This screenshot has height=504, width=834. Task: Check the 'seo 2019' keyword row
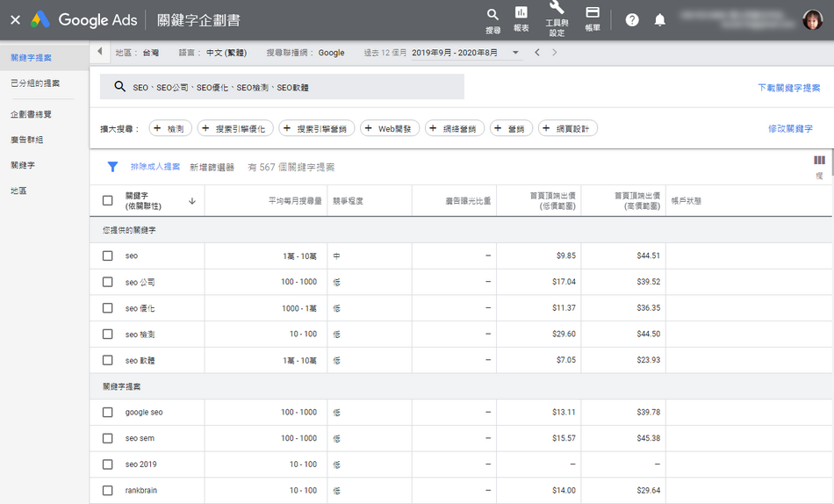pos(107,464)
